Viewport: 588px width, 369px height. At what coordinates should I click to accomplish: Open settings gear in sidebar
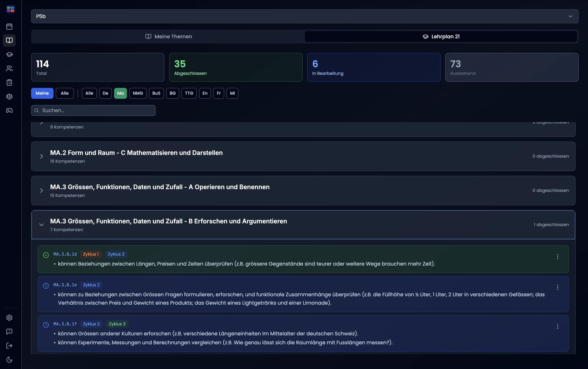coord(9,317)
